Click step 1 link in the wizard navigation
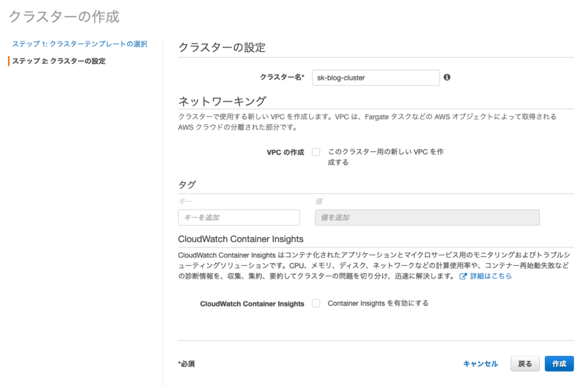The image size is (588, 388). point(80,44)
